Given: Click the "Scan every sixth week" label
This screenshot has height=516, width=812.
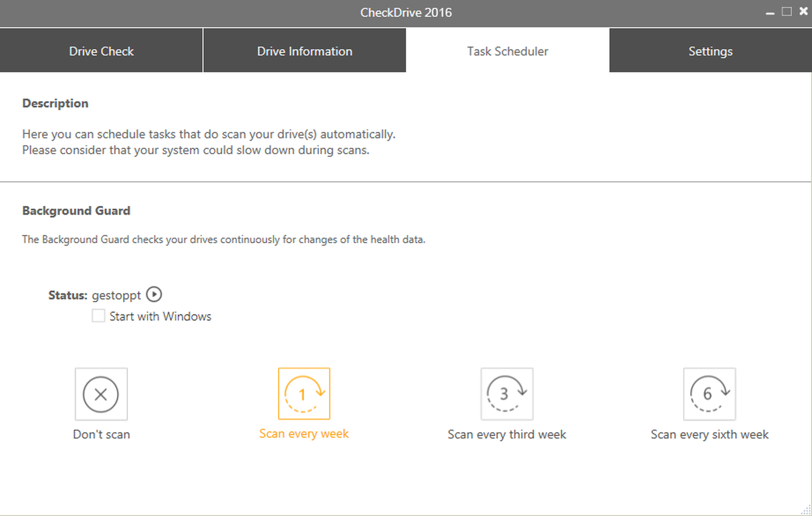Looking at the screenshot, I should coord(710,434).
